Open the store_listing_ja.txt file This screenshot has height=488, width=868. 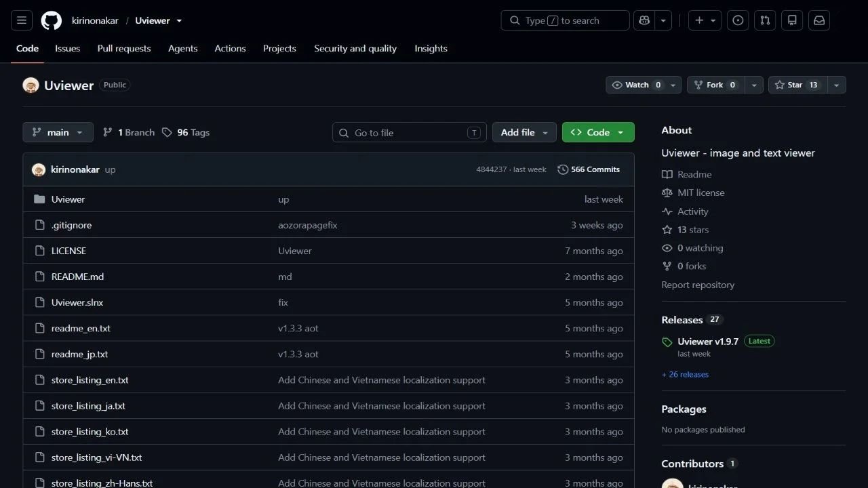[88, 406]
